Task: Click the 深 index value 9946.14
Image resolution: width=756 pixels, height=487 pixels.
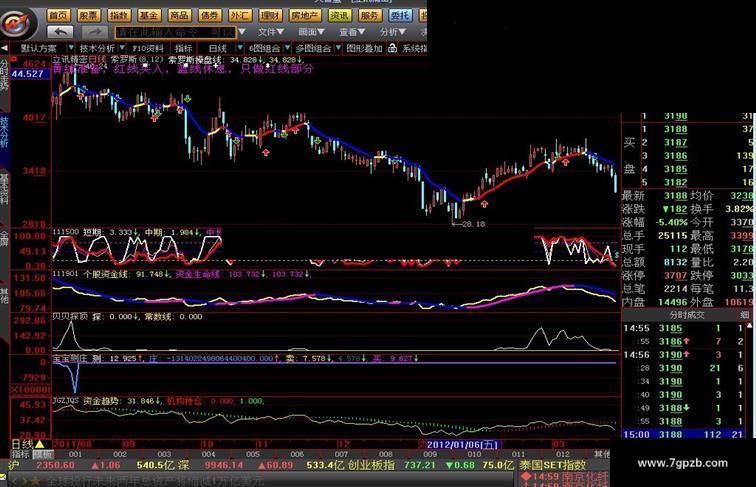Action: (x=223, y=465)
